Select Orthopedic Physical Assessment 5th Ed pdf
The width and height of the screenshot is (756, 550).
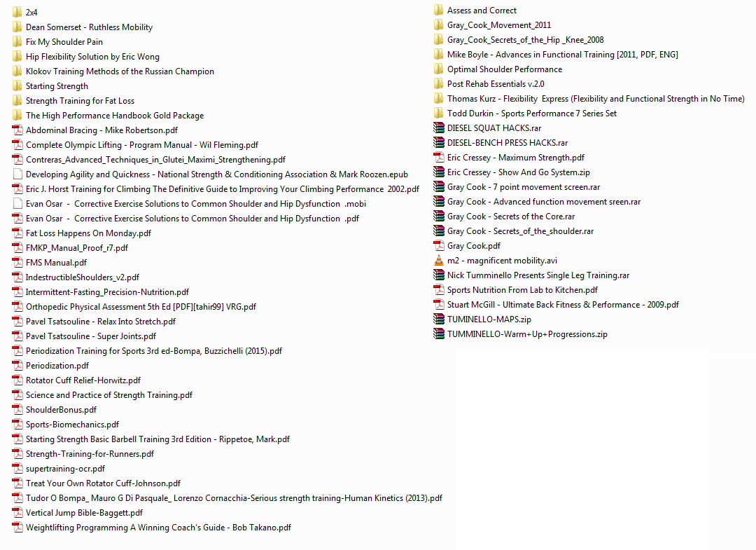point(141,306)
